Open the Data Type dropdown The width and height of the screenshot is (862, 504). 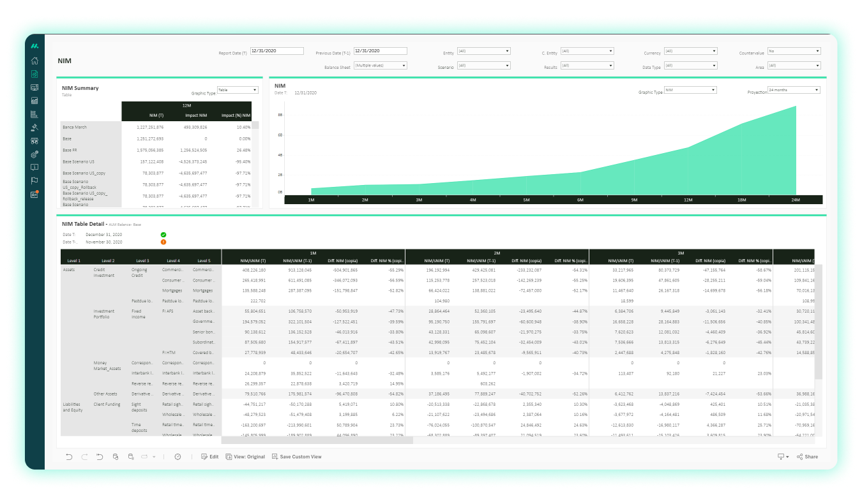pos(690,65)
